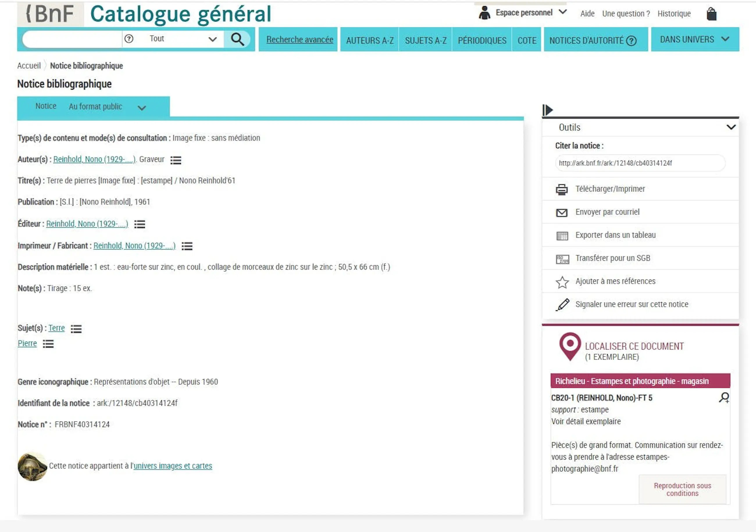Image resolution: width=756 pixels, height=532 pixels.
Task: Click the citation URL field
Action: [640, 163]
